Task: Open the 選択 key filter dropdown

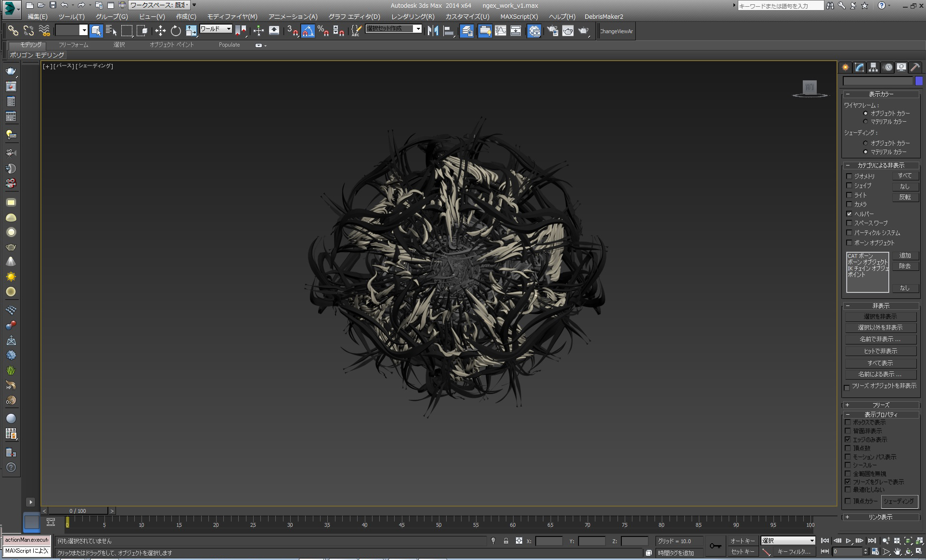Action: pos(788,541)
